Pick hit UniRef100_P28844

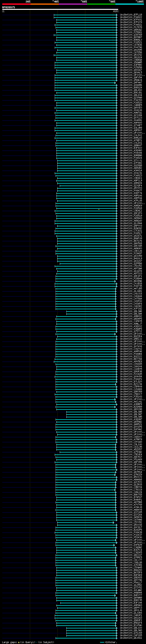131,278
